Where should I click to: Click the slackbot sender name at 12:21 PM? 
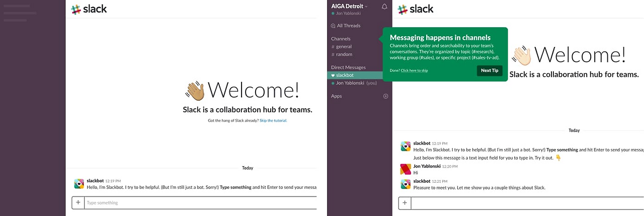point(422,181)
